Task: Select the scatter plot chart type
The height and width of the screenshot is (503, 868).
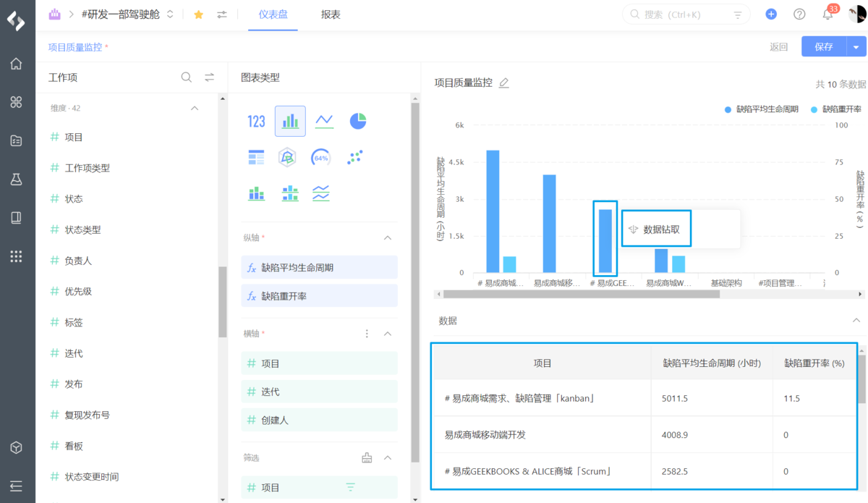Action: 354,157
